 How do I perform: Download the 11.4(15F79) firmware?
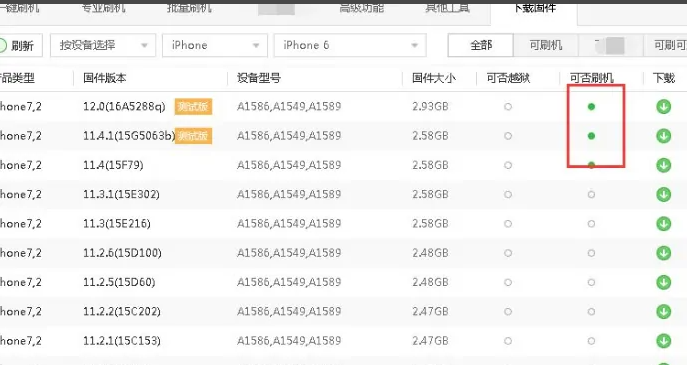[x=664, y=165]
